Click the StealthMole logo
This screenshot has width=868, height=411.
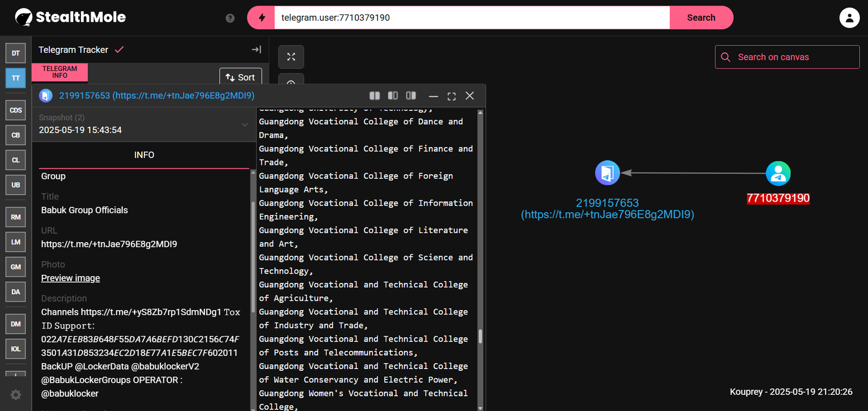(70, 17)
